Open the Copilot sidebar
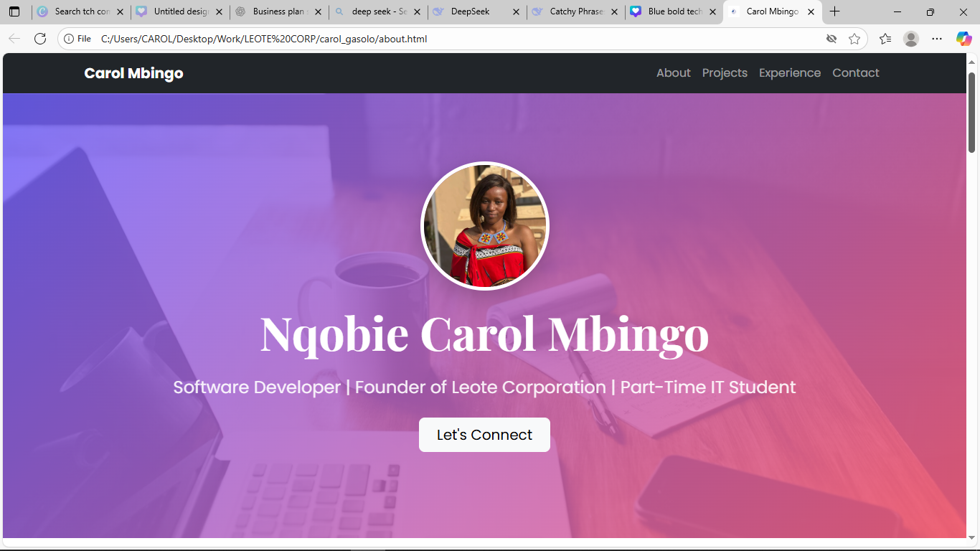The width and height of the screenshot is (980, 551). click(963, 39)
